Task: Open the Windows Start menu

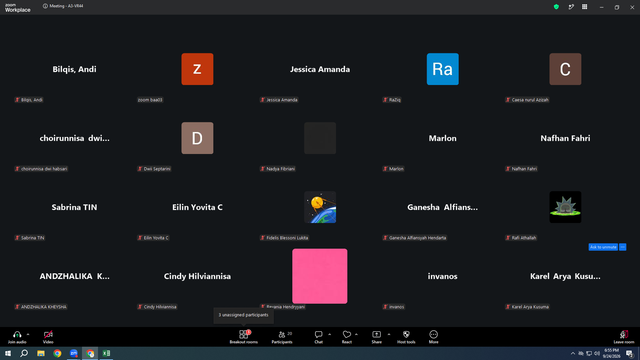Action: pyautogui.click(x=8, y=353)
